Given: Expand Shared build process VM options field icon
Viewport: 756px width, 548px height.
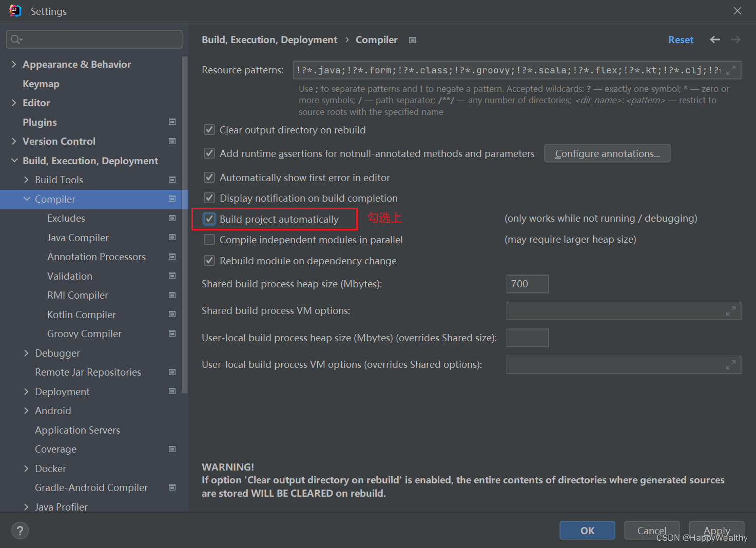Looking at the screenshot, I should pyautogui.click(x=731, y=310).
